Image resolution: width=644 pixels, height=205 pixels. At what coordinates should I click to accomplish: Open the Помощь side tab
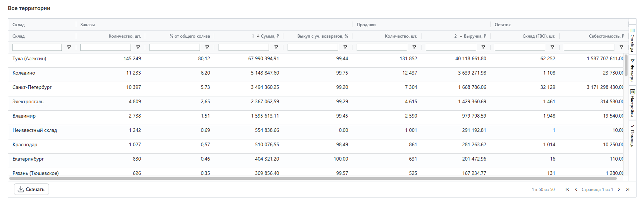coord(632,135)
